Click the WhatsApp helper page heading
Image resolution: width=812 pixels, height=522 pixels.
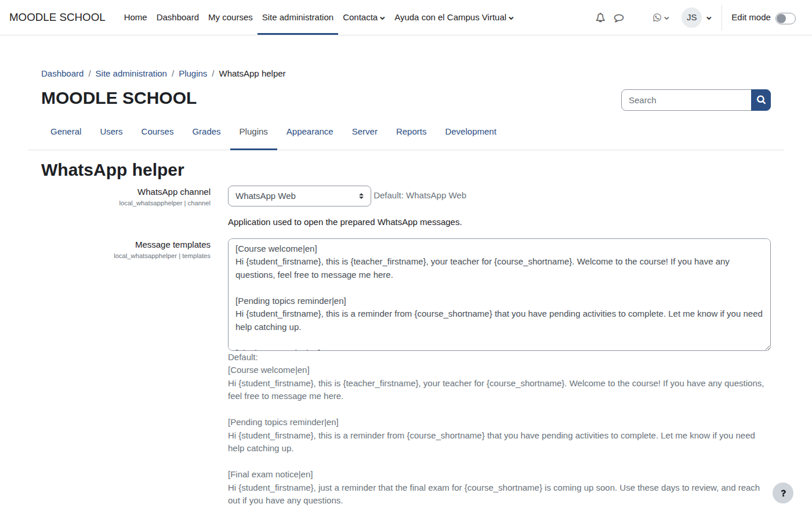(x=113, y=170)
